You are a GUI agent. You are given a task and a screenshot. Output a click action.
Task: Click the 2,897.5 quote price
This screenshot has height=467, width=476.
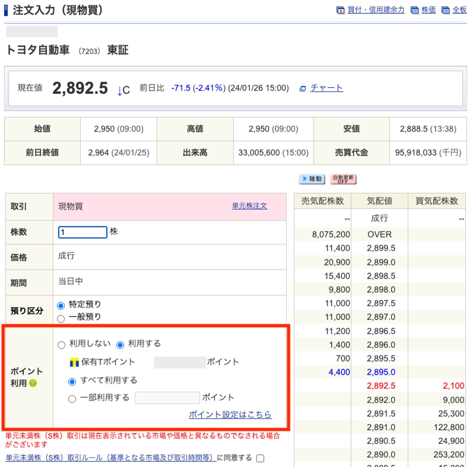point(381,303)
